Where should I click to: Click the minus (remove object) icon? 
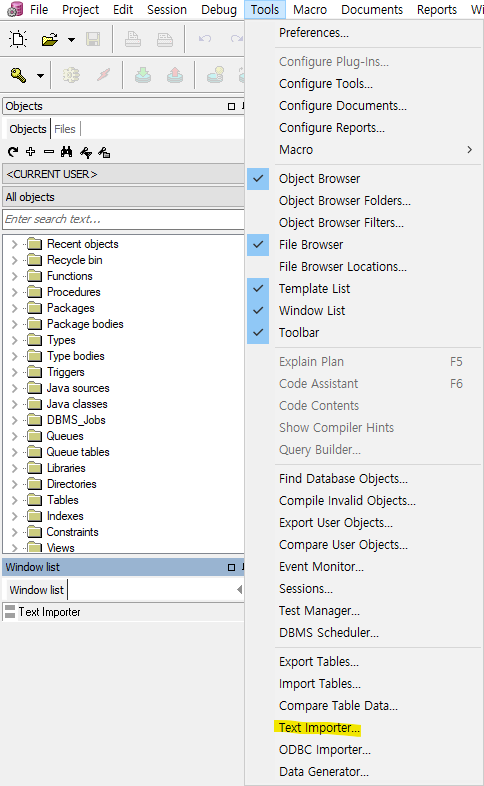(49, 151)
